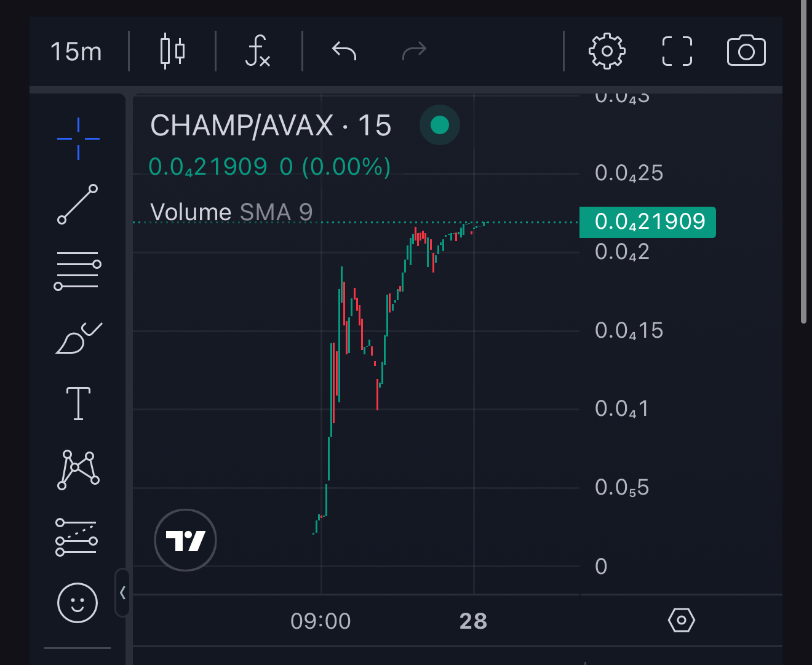
Task: Open chart settings gear
Action: pos(607,51)
